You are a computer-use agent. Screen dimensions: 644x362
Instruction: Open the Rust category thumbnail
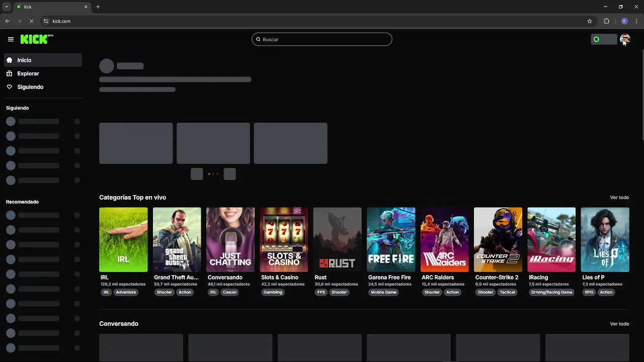coord(337,239)
